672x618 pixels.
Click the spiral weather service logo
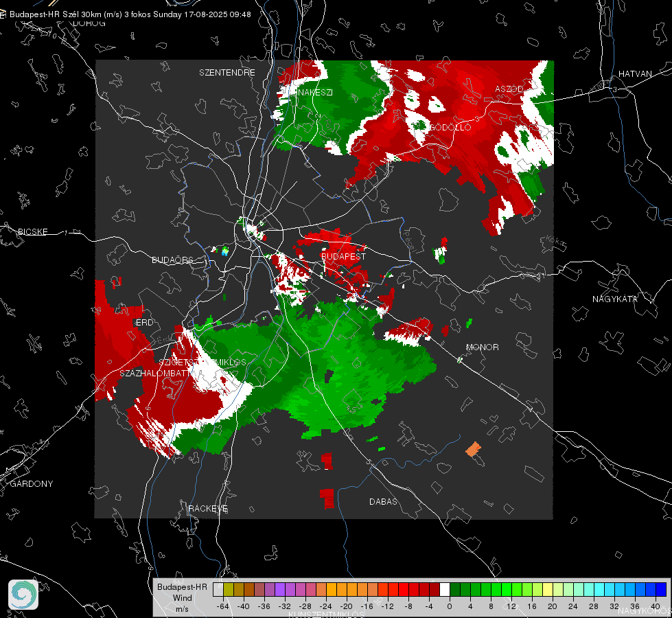click(23, 595)
